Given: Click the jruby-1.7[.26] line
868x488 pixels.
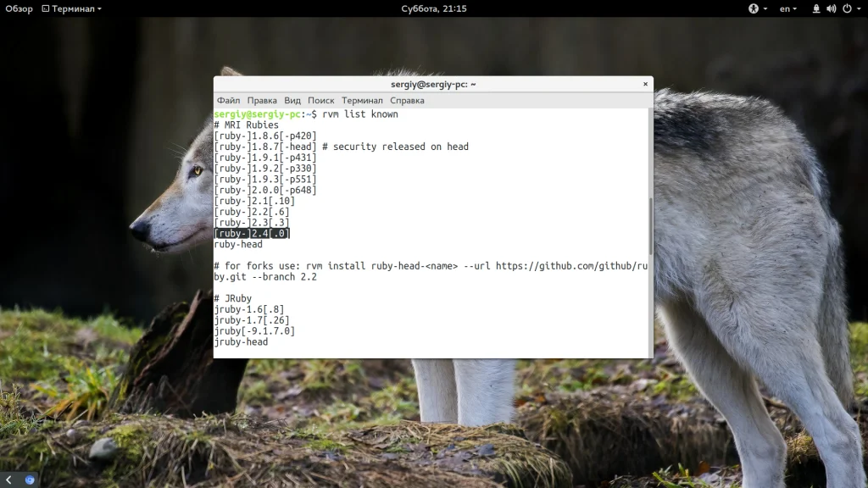Looking at the screenshot, I should coord(252,320).
